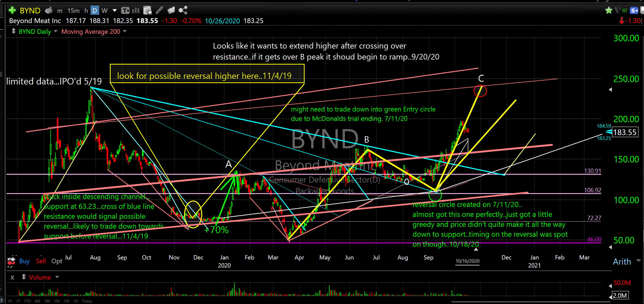Select the 6M range tab

pos(37,301)
